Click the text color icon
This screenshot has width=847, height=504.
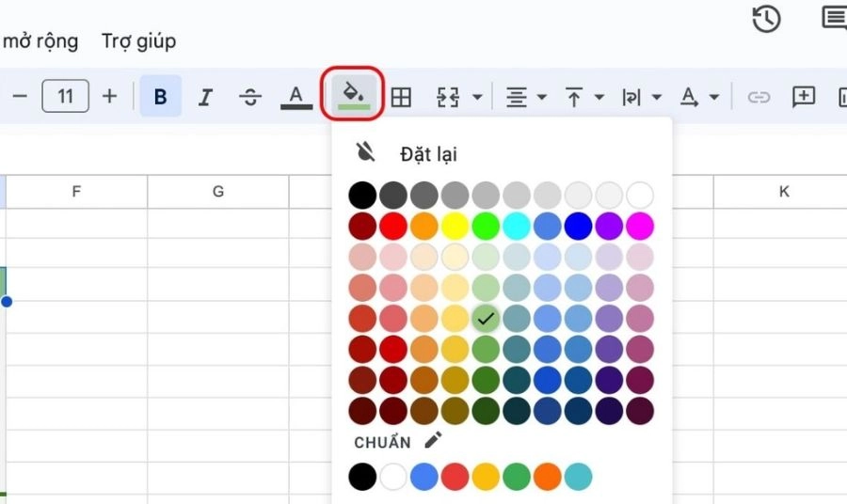(x=296, y=96)
